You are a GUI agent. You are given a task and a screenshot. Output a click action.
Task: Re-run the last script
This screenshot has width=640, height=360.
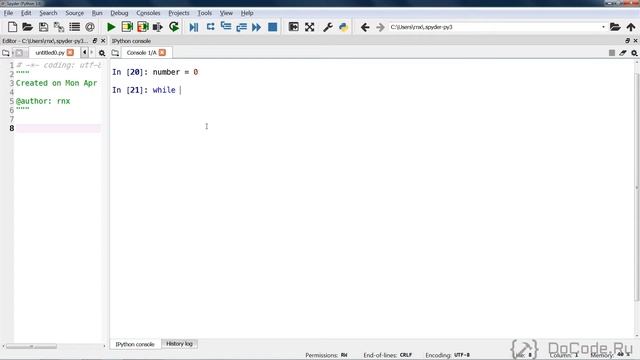pyautogui.click(x=174, y=27)
